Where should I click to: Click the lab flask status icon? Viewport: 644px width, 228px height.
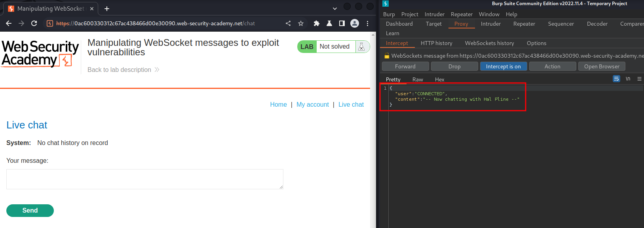tap(361, 47)
